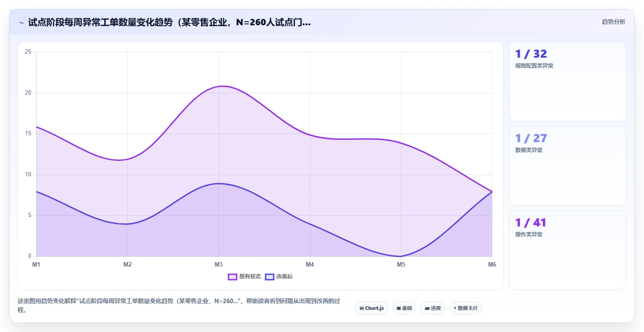Select the 表格 tag
This screenshot has height=332, width=644.
click(x=404, y=308)
